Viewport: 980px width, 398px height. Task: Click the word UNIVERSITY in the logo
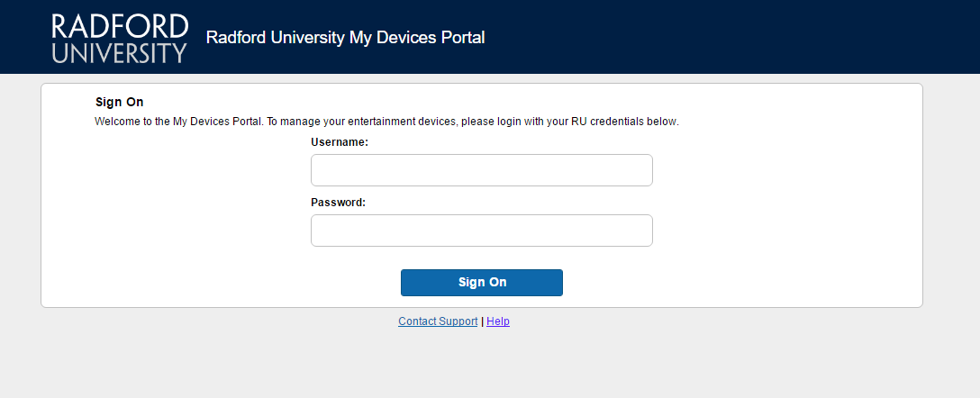click(x=120, y=52)
